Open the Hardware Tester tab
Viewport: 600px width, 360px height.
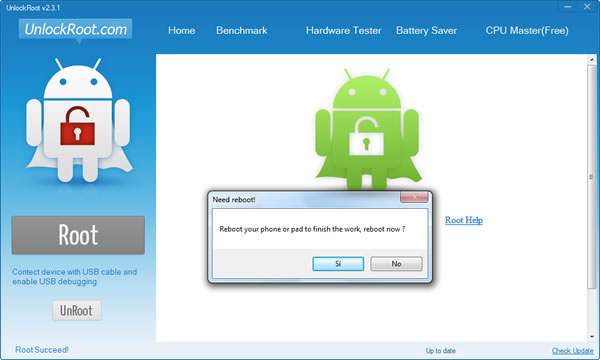344,30
